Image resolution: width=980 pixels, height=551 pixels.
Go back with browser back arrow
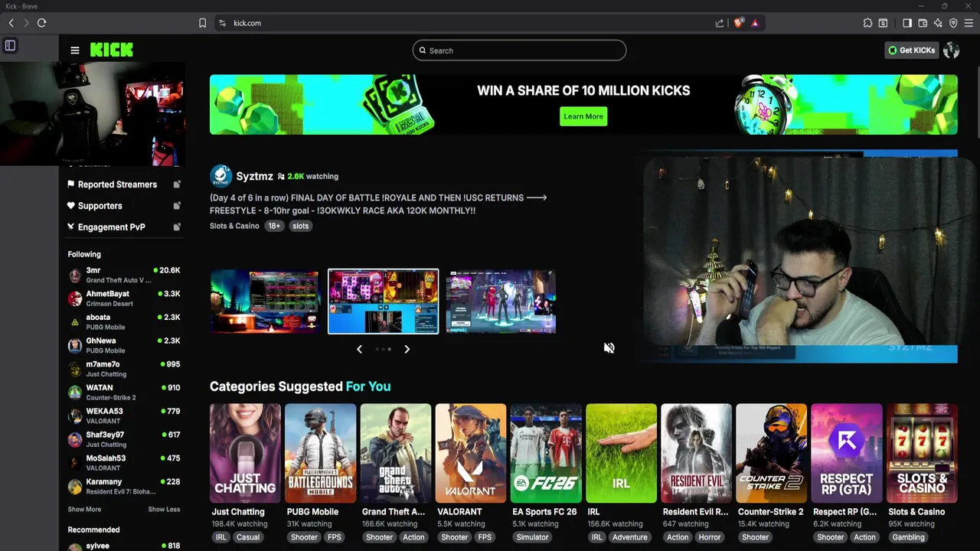[11, 23]
